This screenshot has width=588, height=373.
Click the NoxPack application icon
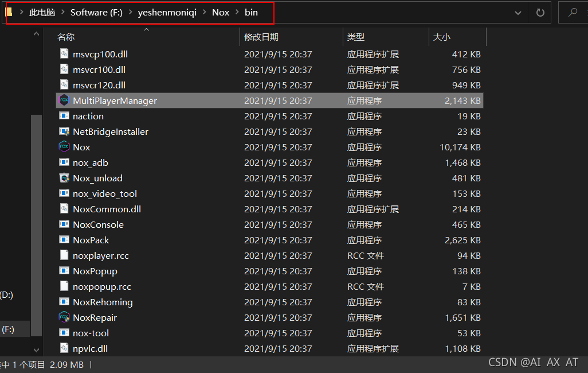pyautogui.click(x=64, y=240)
